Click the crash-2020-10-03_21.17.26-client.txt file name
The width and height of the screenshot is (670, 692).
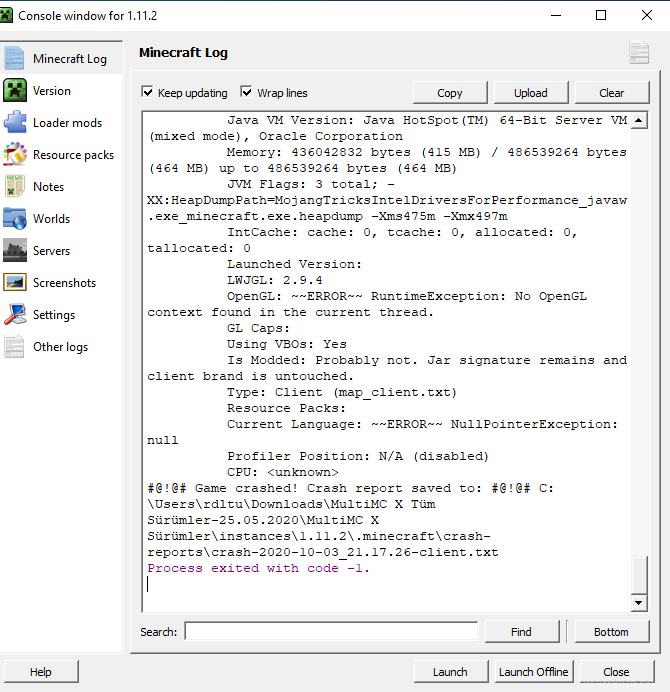[x=354, y=552]
